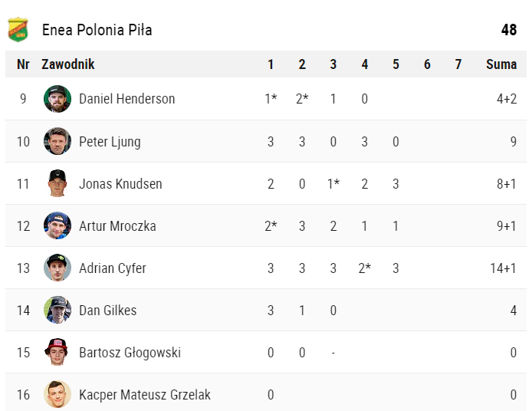Viewport: 532px width, 411px height.
Task: Click Adrian Cyfer's avatar photo
Action: 57,268
